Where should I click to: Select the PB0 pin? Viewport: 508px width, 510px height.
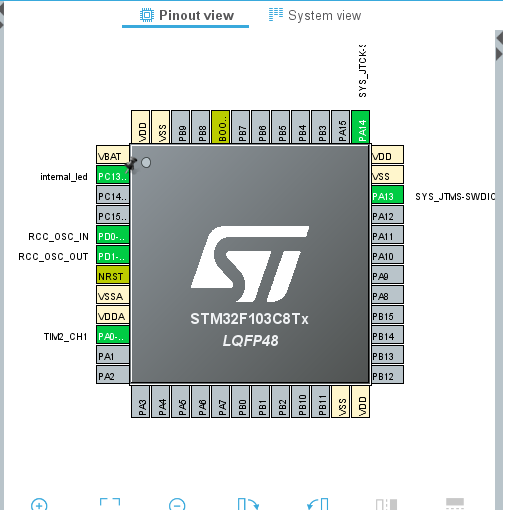tap(240, 402)
